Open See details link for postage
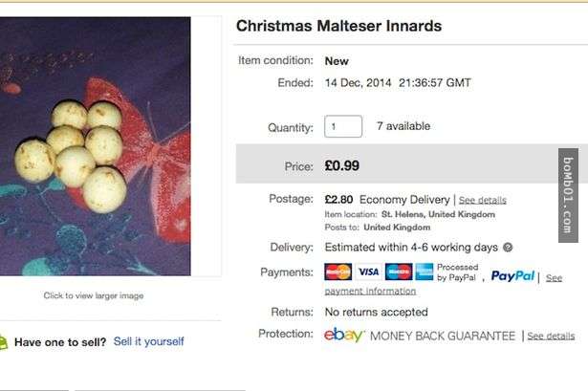Viewport: 588px width, 391px height. 483,201
